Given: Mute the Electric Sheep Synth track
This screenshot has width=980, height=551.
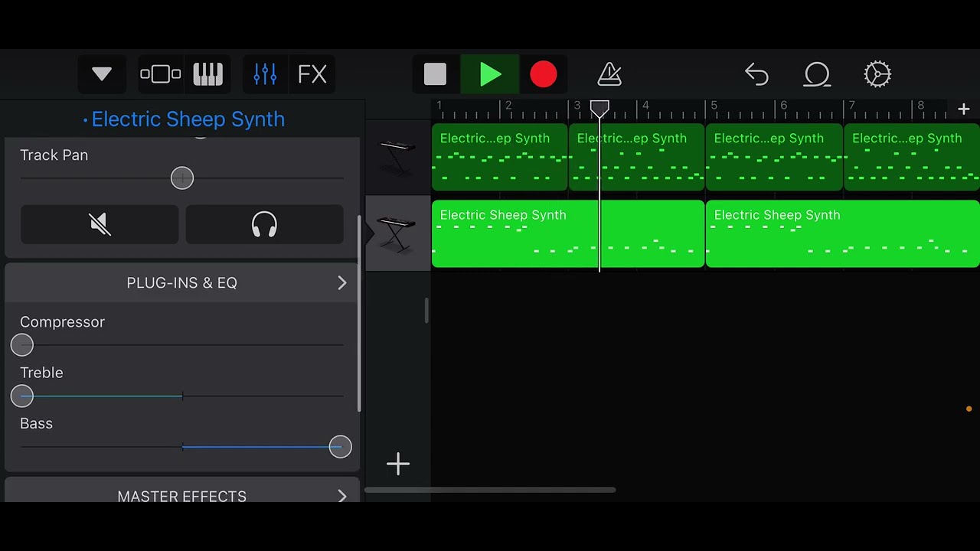Looking at the screenshot, I should (x=100, y=224).
